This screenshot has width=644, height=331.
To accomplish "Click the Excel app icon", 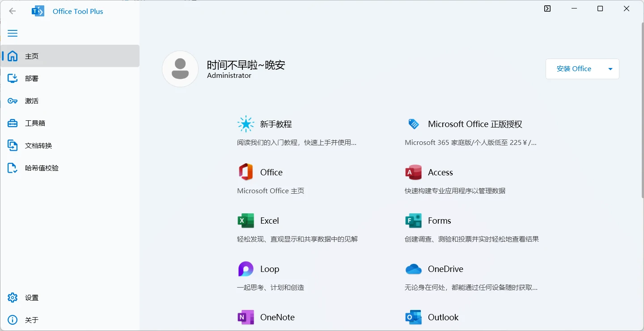I will (x=246, y=220).
